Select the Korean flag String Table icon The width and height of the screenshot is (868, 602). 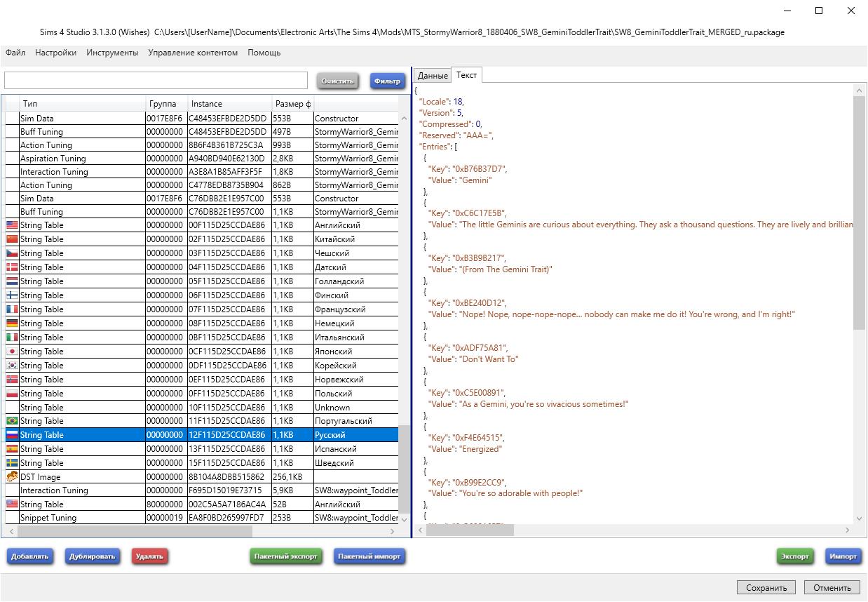(x=12, y=365)
